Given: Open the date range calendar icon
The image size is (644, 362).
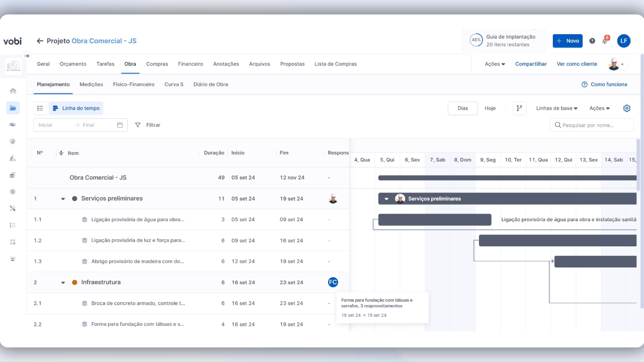Looking at the screenshot, I should pos(120,125).
